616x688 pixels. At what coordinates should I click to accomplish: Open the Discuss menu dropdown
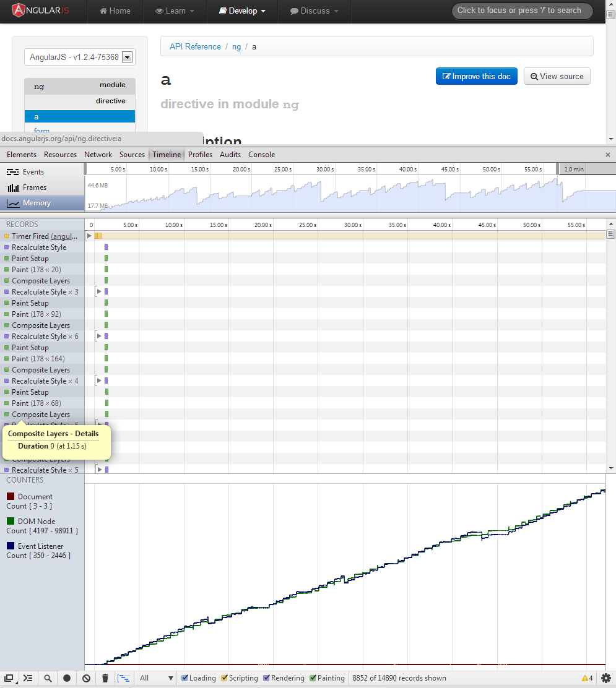click(315, 11)
